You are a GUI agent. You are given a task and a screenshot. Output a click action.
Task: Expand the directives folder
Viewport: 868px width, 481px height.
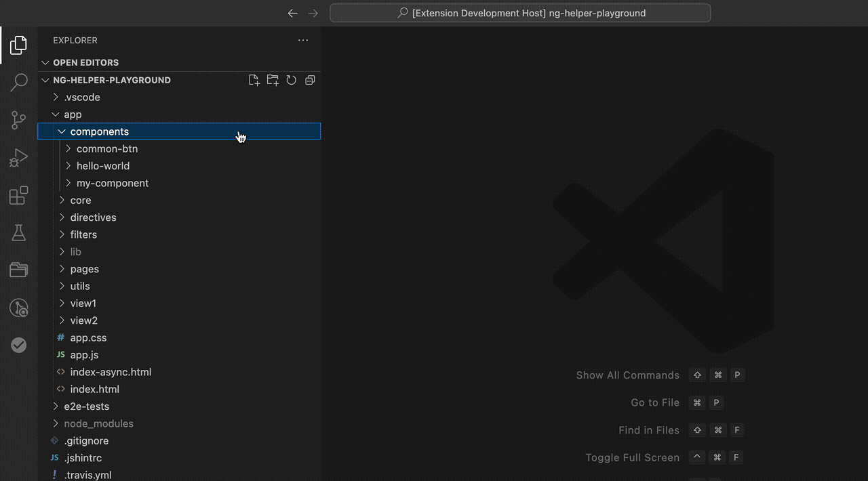click(x=179, y=217)
